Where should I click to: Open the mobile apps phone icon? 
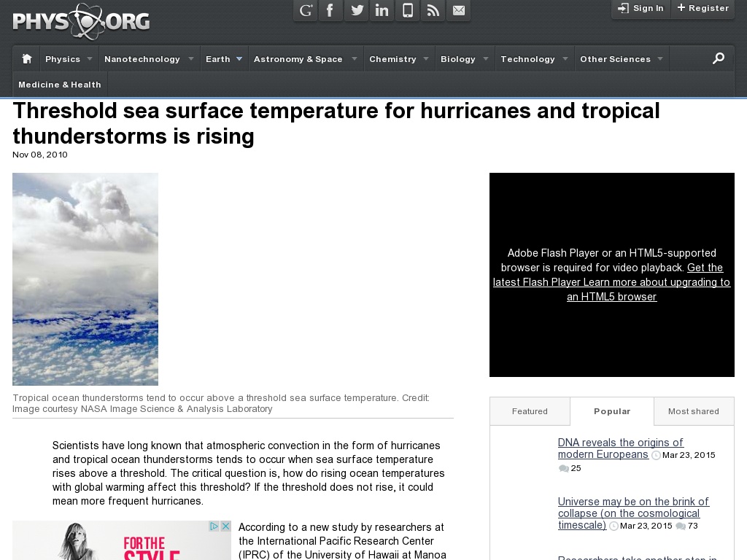(407, 10)
